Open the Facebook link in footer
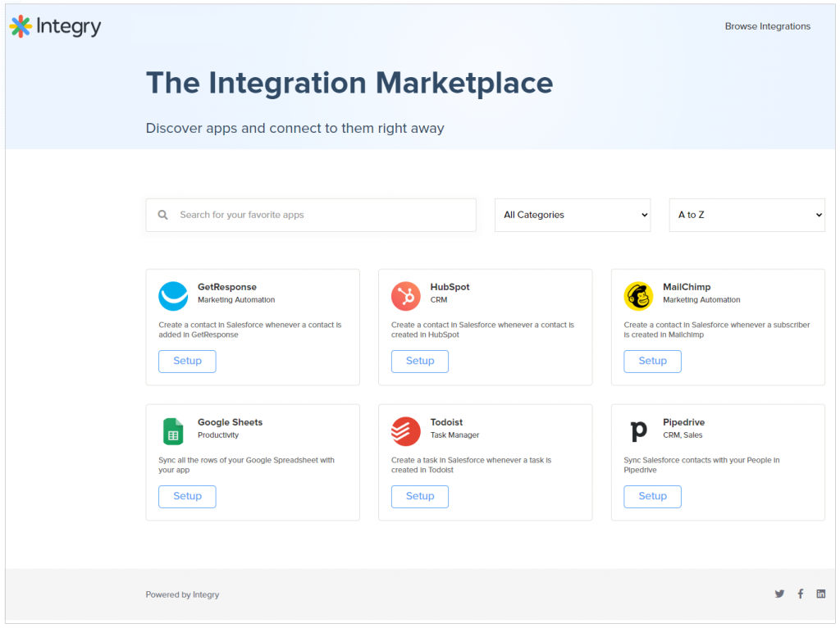This screenshot has width=840, height=628. pos(801,594)
